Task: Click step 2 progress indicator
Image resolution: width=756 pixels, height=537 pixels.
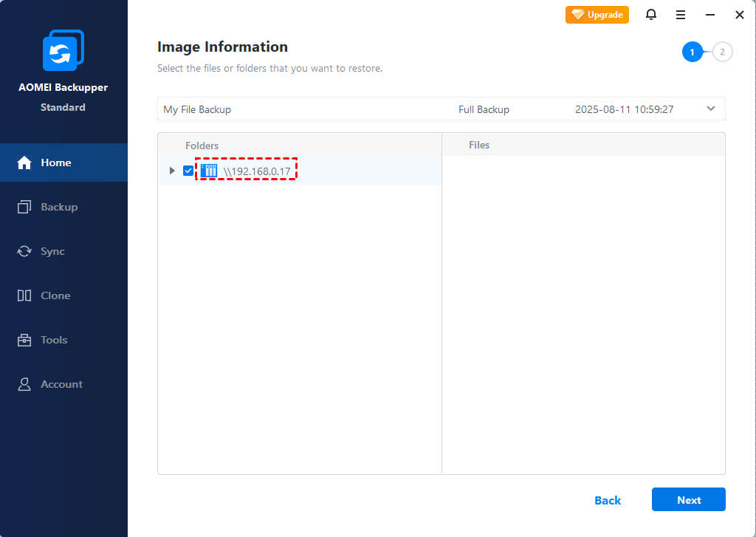Action: click(723, 52)
